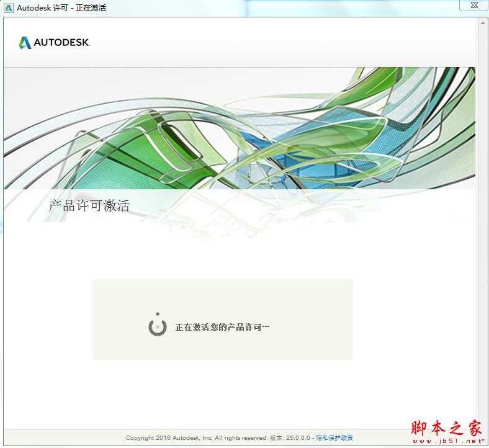
Task: Click the activation loading spinner icon
Action: 158,325
